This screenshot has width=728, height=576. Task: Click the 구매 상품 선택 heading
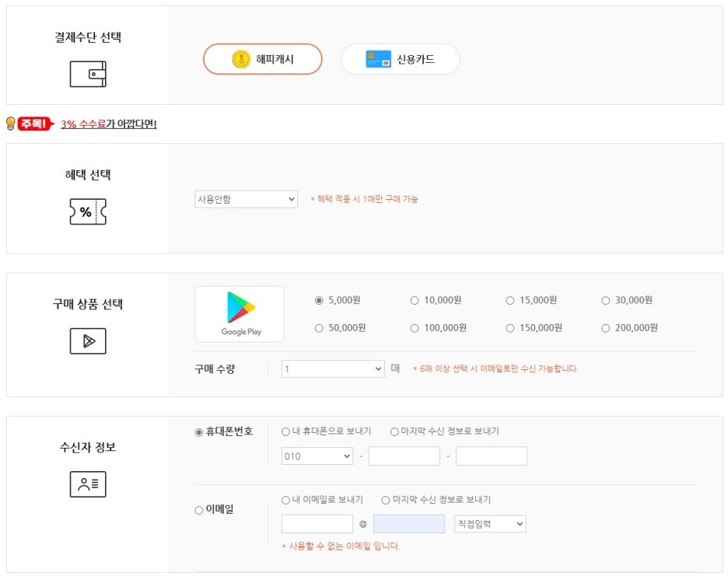88,304
